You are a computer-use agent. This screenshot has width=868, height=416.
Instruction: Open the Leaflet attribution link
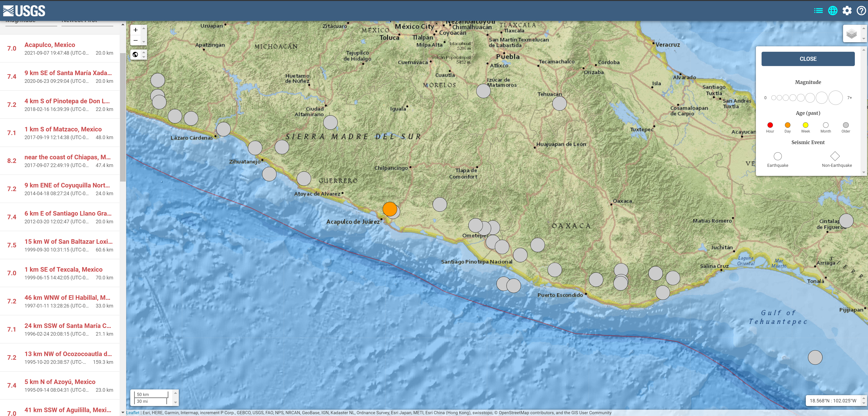click(133, 413)
